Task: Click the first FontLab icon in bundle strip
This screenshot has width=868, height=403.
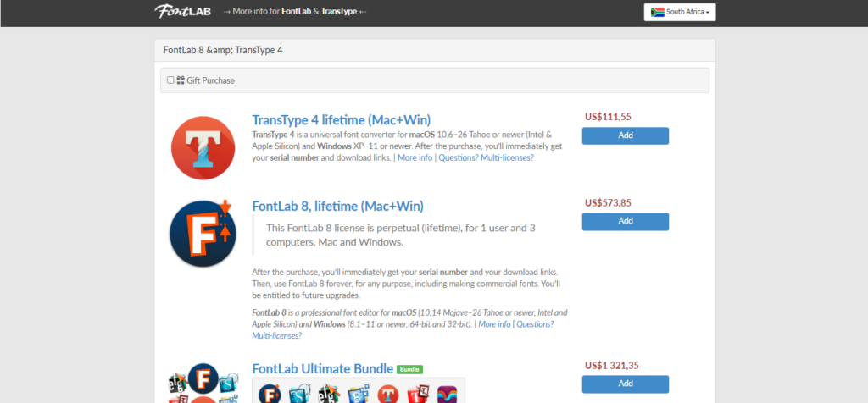Action: click(270, 393)
